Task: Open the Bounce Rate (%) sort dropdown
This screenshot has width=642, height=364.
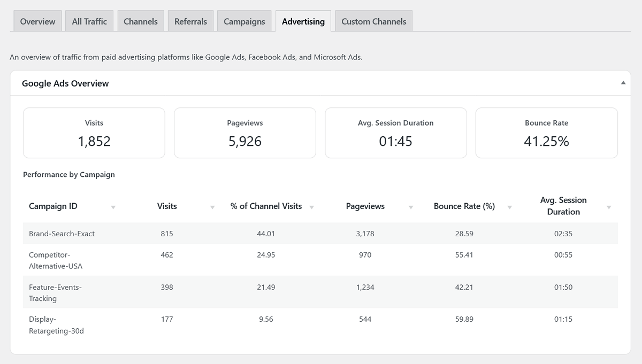Action: [x=509, y=206]
